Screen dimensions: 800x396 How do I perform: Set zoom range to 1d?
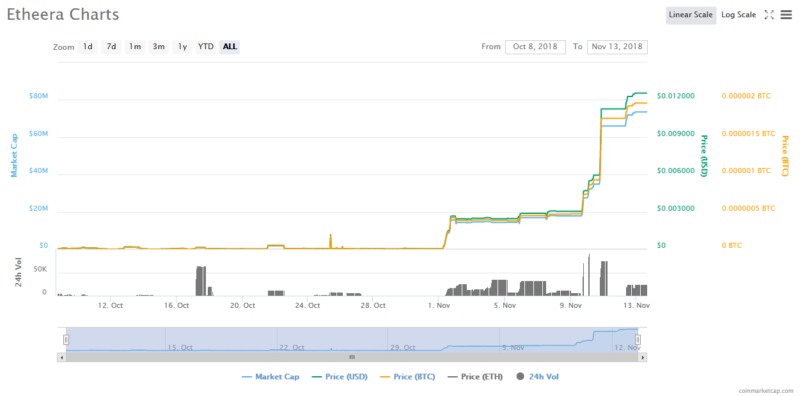coord(88,47)
